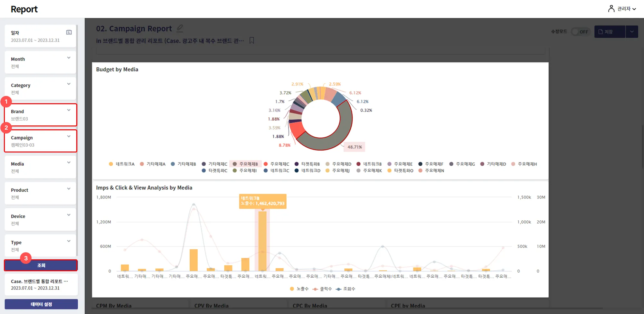Toggle 클릭수 series in bottom chart legend

click(x=322, y=289)
